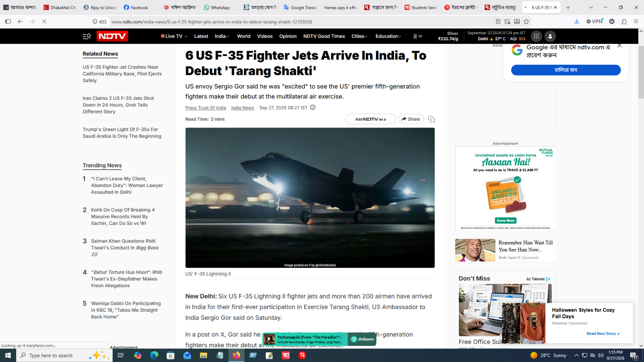Close the Google sign-in prompt
The height and width of the screenshot is (362, 644).
point(619,46)
